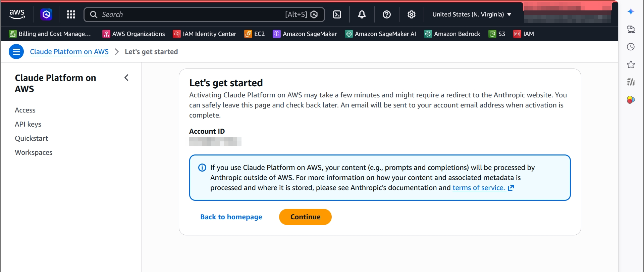644x272 pixels.
Task: Open the history clock icon in sidebar
Action: [631, 47]
